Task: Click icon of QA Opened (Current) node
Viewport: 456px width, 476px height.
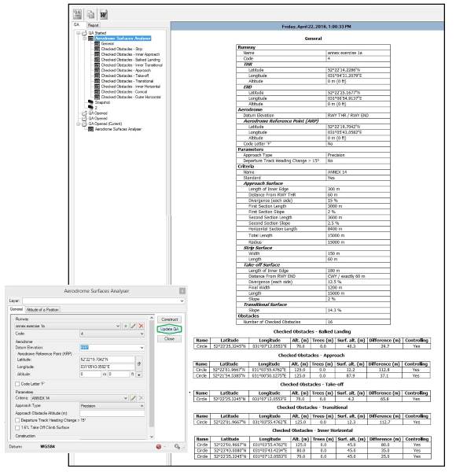Action: click(x=84, y=124)
